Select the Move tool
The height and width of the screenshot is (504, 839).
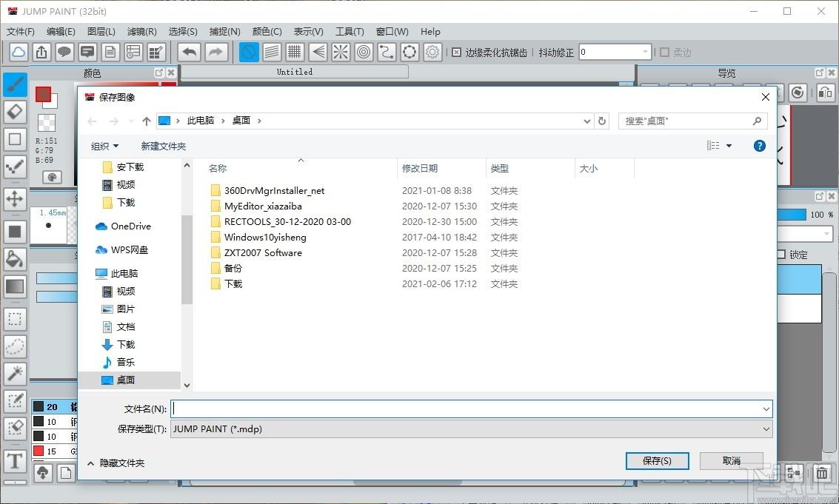pos(15,198)
